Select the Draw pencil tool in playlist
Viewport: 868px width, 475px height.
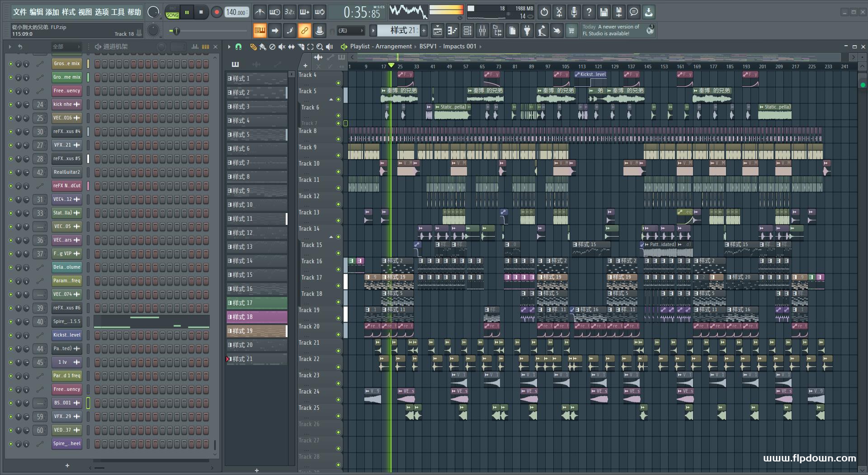point(254,47)
